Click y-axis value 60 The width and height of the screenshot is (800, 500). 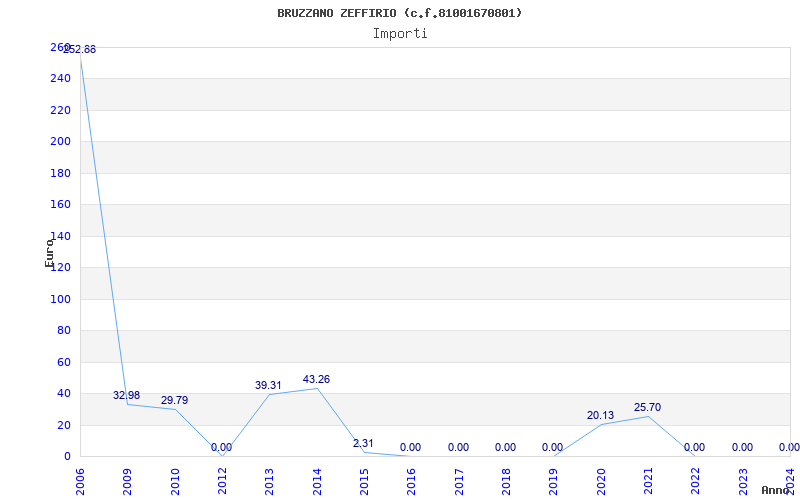coord(63,362)
